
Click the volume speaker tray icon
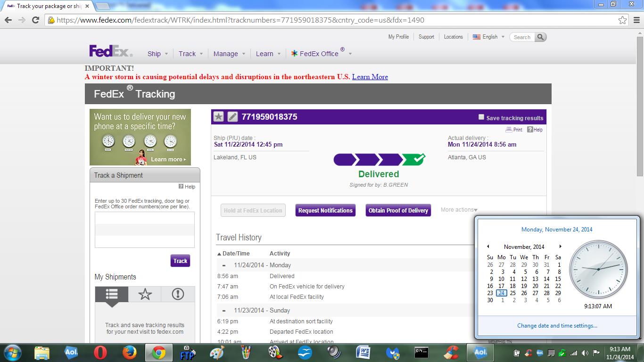pos(585,353)
